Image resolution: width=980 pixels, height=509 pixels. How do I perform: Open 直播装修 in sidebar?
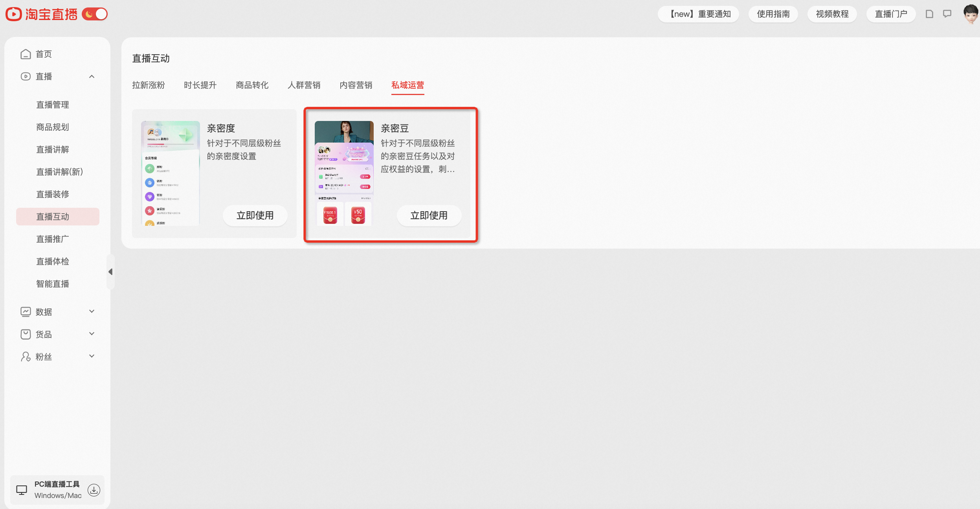(53, 194)
